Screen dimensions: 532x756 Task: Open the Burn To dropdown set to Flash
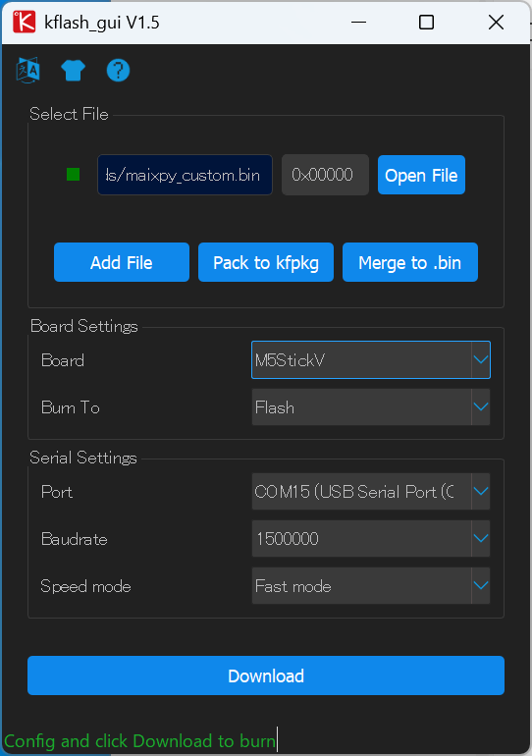tap(371, 406)
